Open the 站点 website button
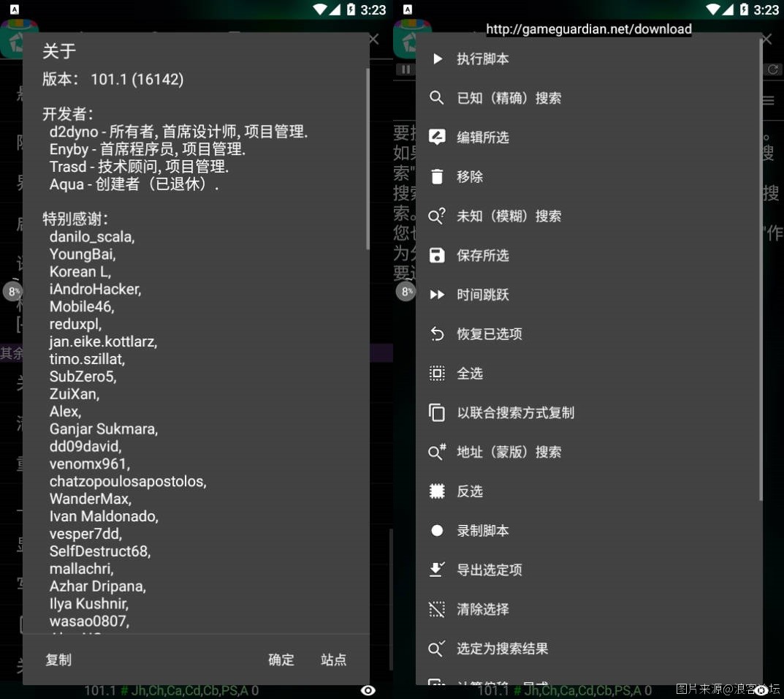Image resolution: width=784 pixels, height=699 pixels. tap(333, 660)
